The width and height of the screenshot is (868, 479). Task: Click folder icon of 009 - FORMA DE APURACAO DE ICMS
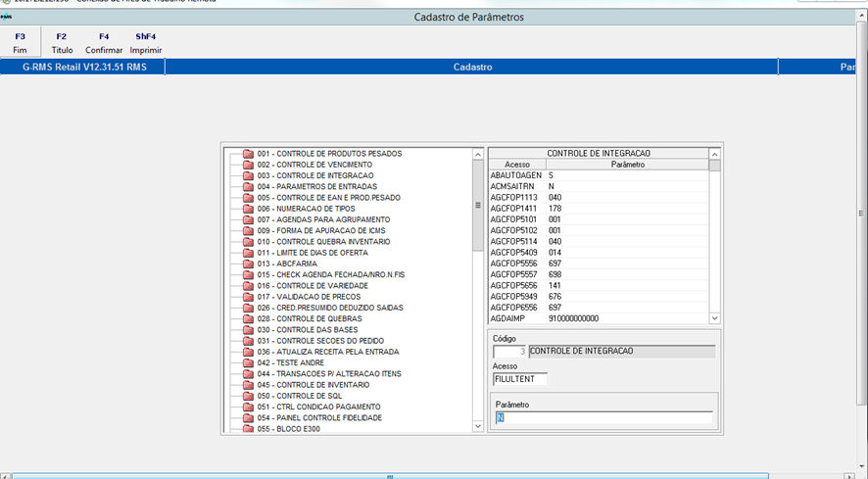(248, 231)
